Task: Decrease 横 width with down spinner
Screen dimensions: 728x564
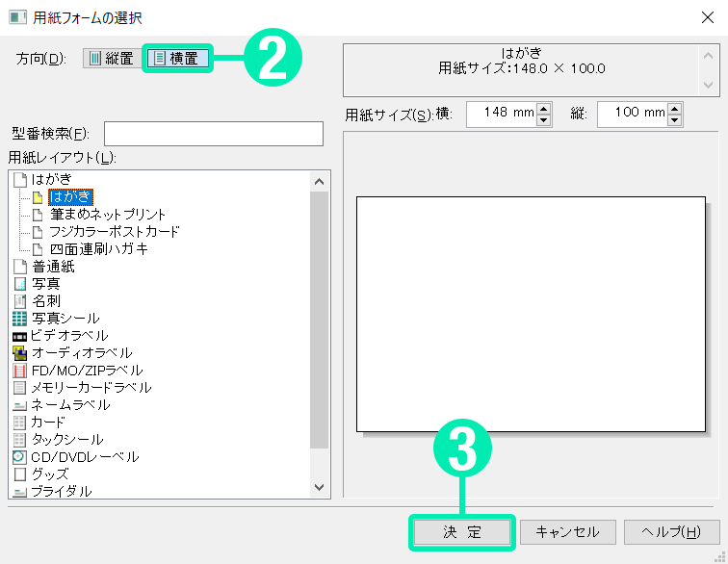Action: pyautogui.click(x=544, y=120)
